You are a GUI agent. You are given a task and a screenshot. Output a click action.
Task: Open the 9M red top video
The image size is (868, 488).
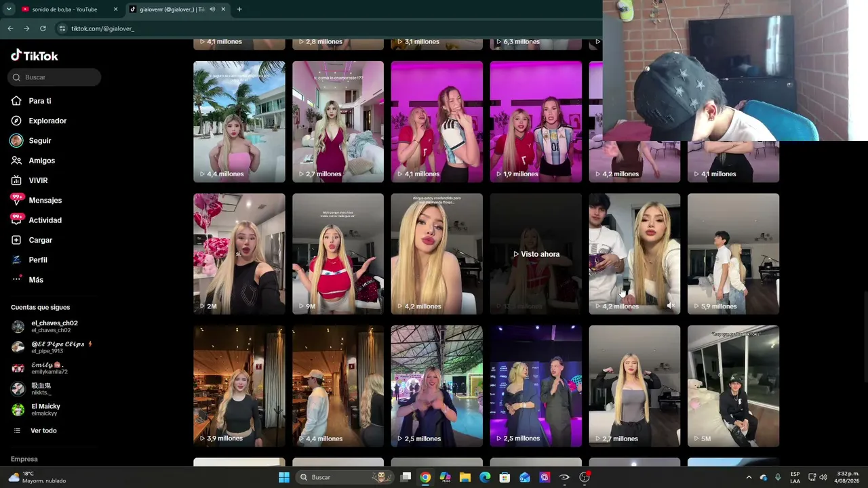coord(338,254)
